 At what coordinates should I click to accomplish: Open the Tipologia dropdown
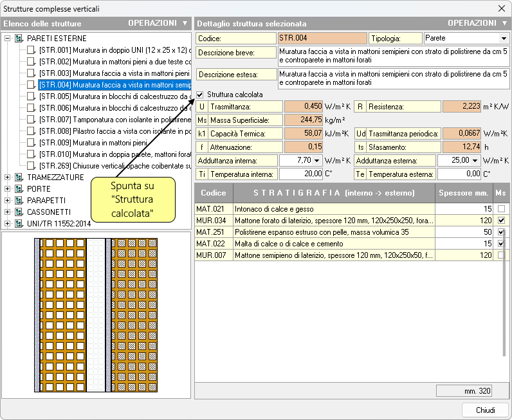click(502, 39)
